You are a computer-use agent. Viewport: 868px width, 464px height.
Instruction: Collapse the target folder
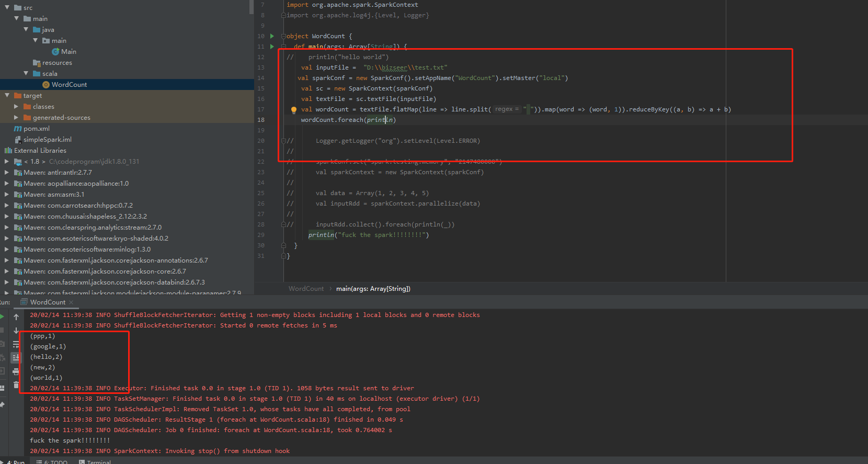[x=7, y=95]
